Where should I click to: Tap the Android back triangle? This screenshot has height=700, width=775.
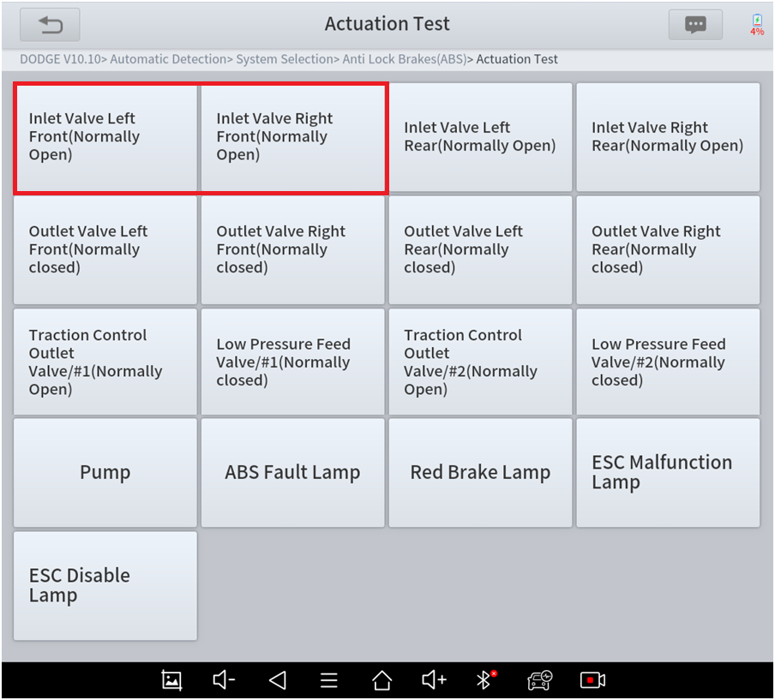[277, 680]
